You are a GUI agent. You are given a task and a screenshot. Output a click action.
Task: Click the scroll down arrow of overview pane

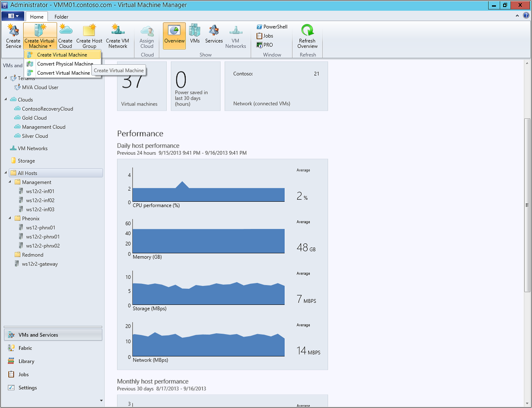(527, 403)
